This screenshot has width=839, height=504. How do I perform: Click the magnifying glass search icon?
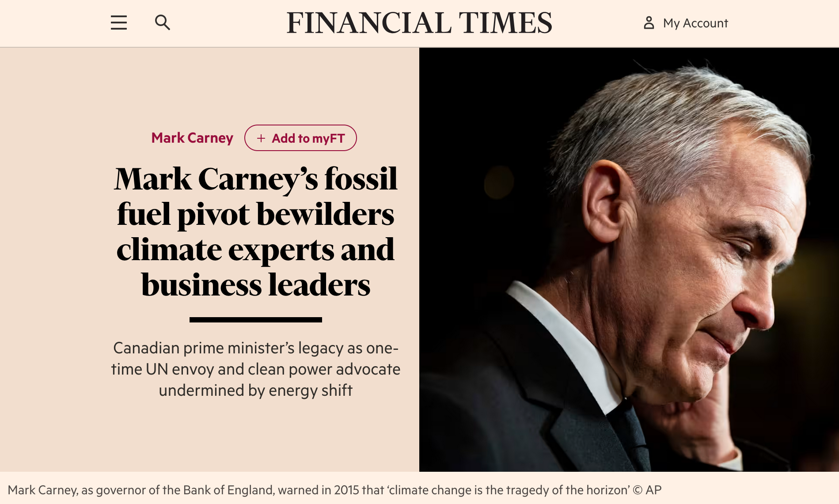(x=162, y=23)
